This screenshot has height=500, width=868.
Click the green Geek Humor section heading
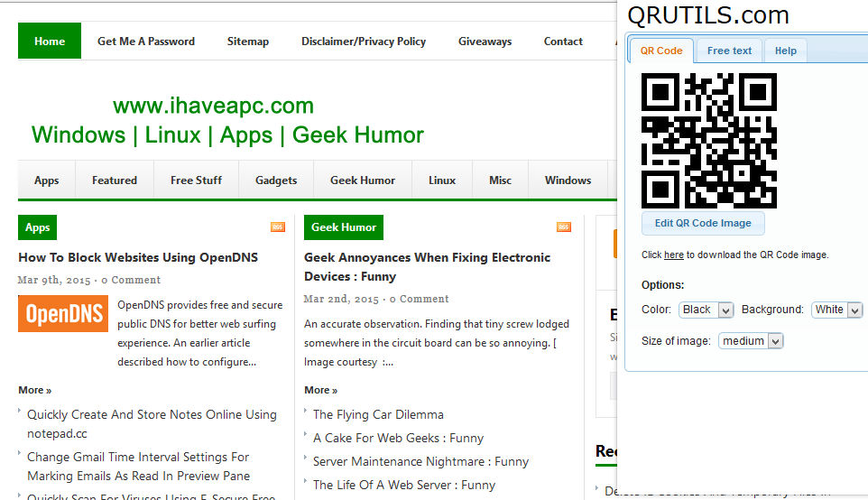coord(344,227)
